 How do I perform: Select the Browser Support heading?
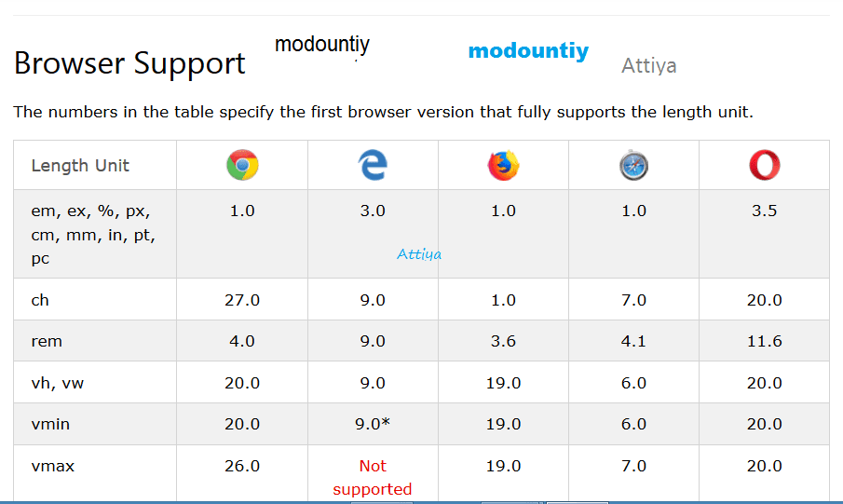[x=129, y=63]
